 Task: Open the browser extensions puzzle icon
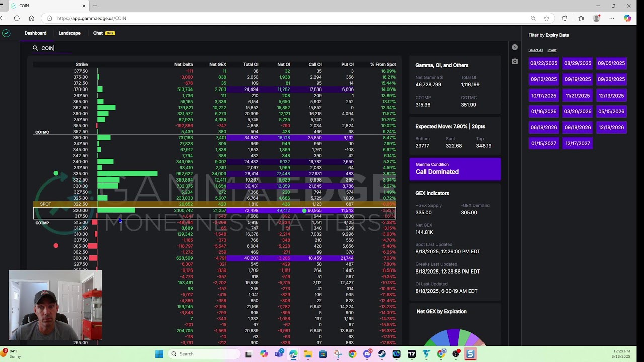(565, 18)
